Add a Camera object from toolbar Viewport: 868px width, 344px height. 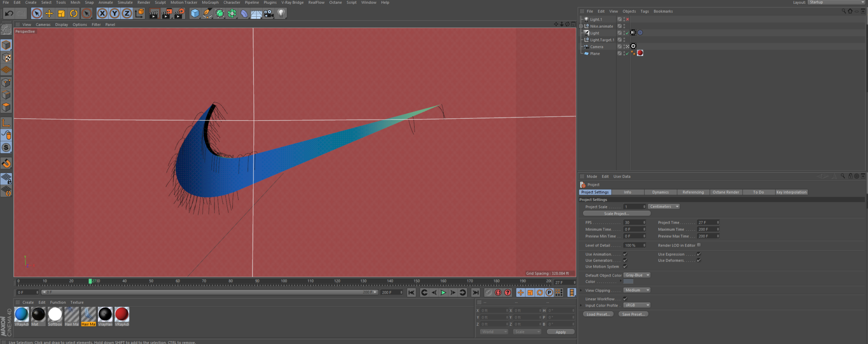pos(269,14)
